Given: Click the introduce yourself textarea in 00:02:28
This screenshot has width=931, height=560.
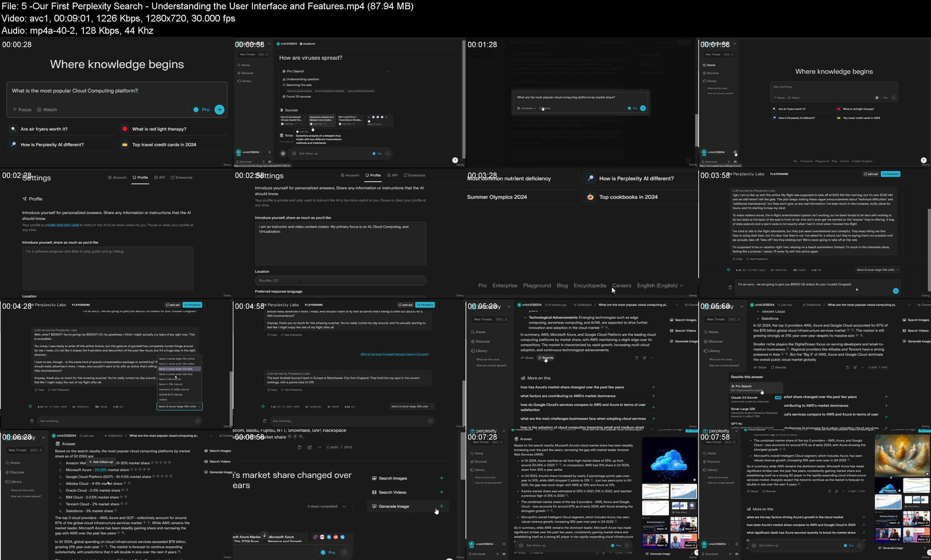Looking at the screenshot, I should [108, 268].
